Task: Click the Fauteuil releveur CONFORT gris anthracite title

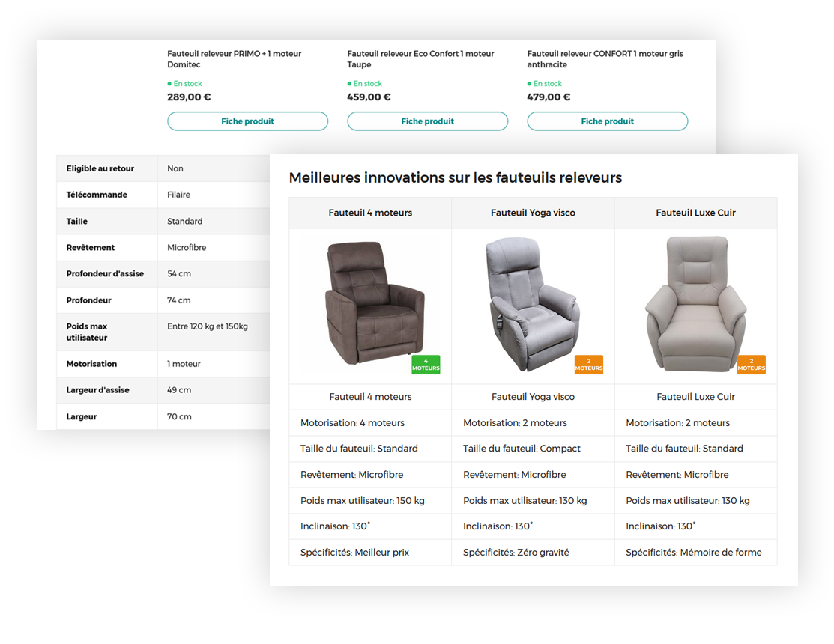Action: 605,59
